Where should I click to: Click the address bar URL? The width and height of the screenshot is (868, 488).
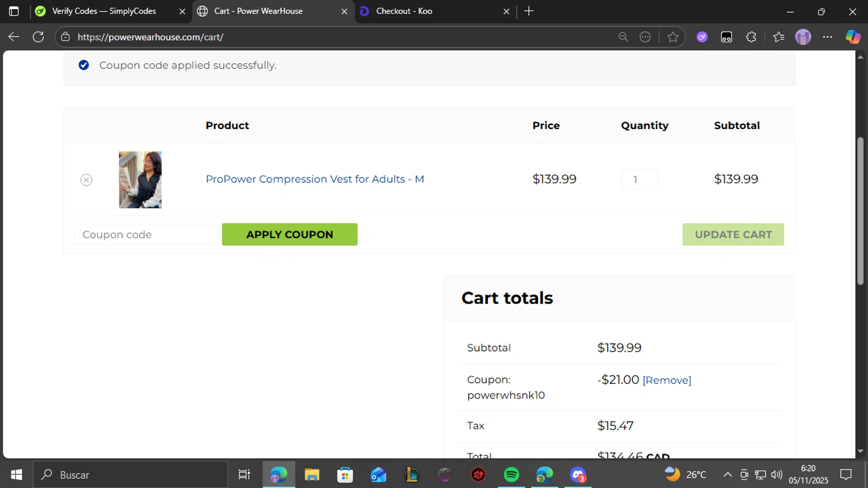click(150, 37)
